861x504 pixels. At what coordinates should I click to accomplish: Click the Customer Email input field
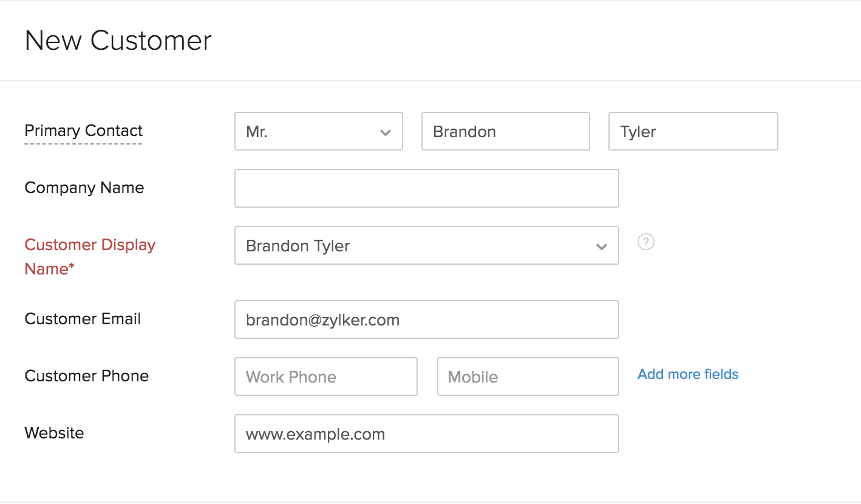click(426, 319)
